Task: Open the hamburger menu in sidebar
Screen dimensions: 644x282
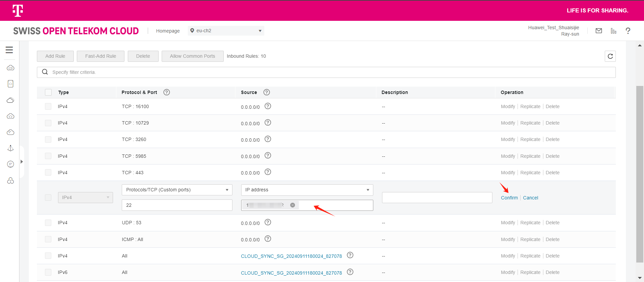Action: [9, 50]
